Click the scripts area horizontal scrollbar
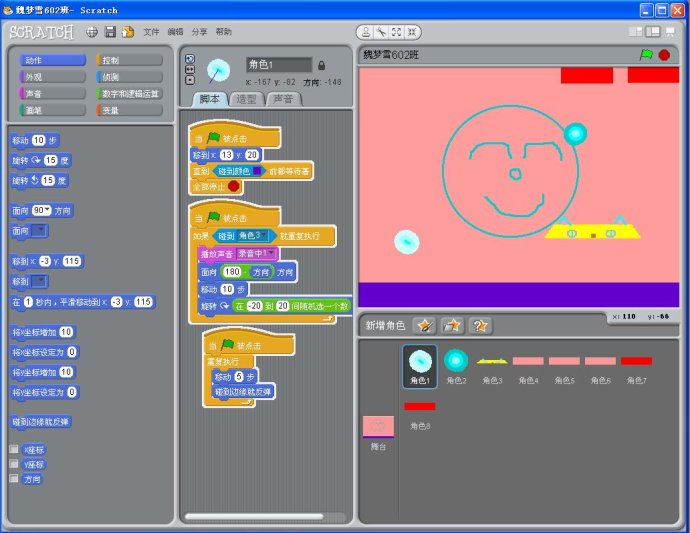Viewport: 690px width, 533px height. coord(254,517)
